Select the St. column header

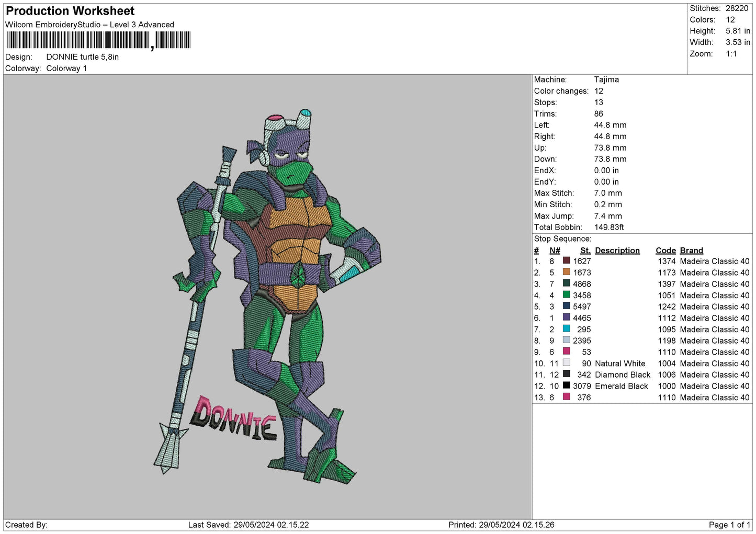pyautogui.click(x=585, y=251)
